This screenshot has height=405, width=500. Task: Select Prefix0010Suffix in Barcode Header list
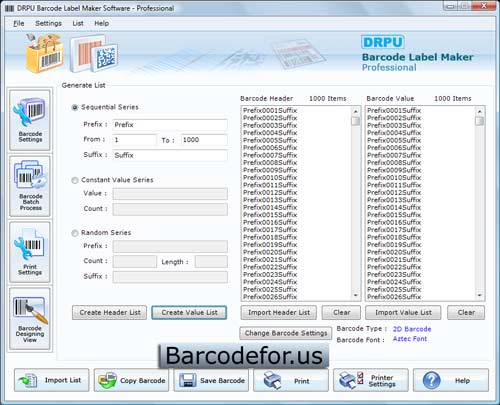tap(270, 177)
